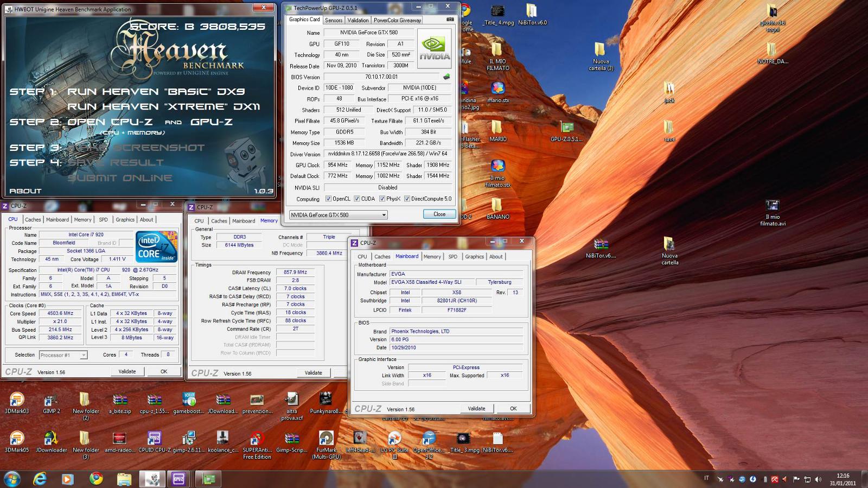Select the LG PC Suite III icon
Image resolution: width=868 pixels, height=488 pixels.
[394, 445]
